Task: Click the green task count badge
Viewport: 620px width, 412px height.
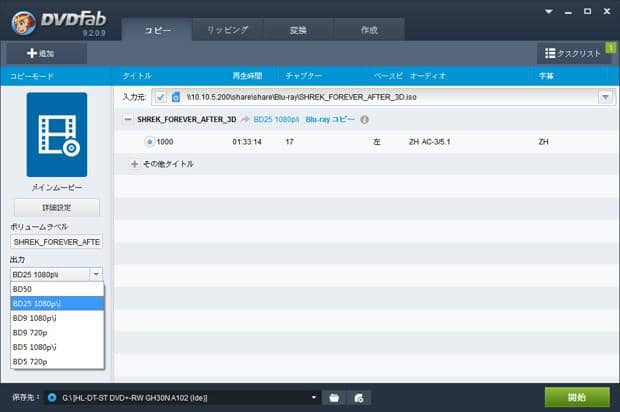Action: (x=611, y=48)
